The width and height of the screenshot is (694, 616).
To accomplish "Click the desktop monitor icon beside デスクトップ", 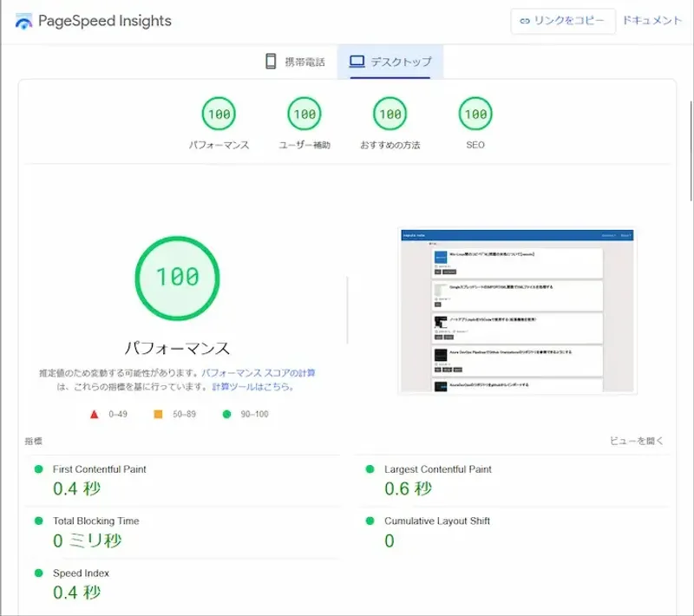I will pyautogui.click(x=354, y=62).
